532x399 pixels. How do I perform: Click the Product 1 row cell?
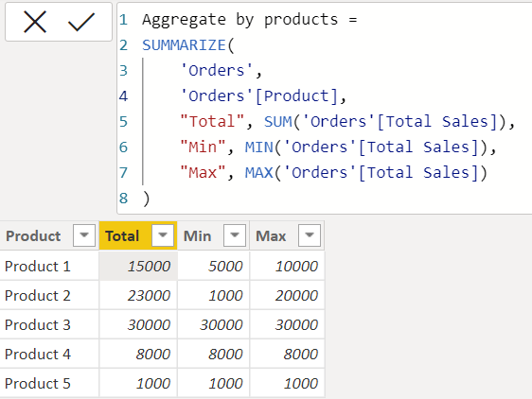coord(49,266)
